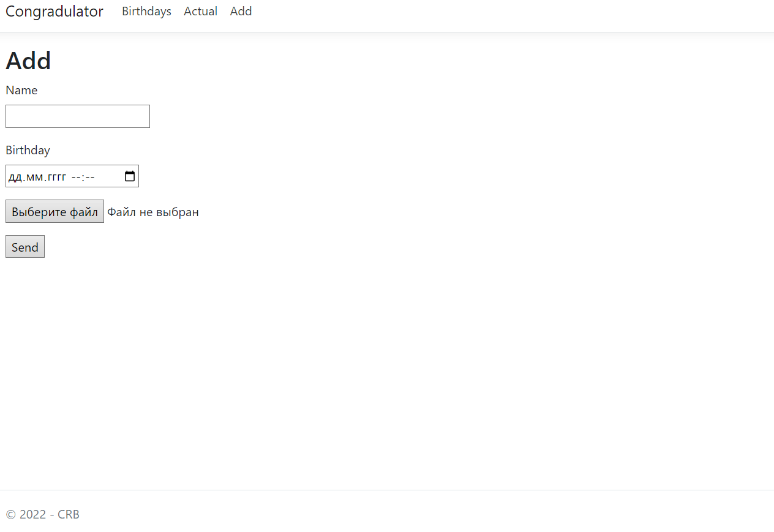Navigate to the Actual page

click(x=200, y=11)
